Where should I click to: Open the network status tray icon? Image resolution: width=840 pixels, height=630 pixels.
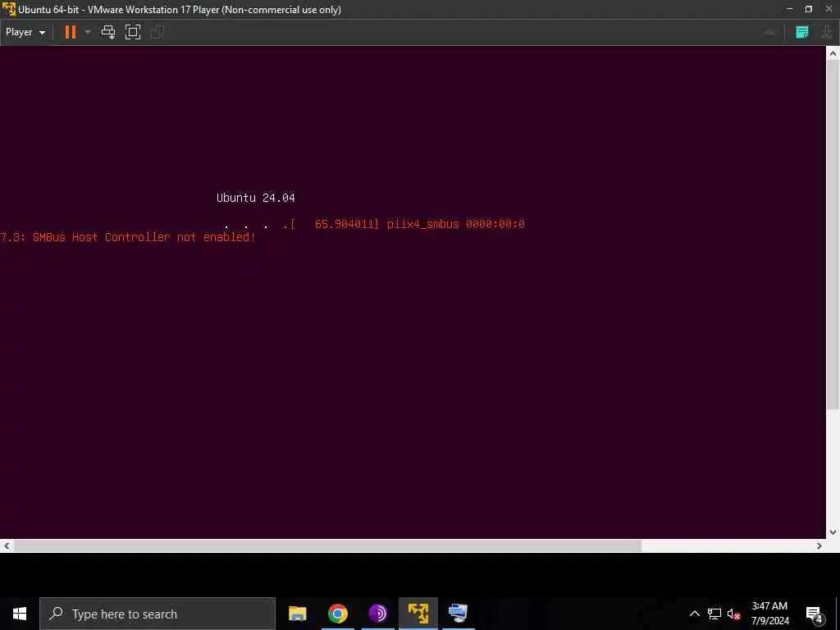pyautogui.click(x=714, y=614)
